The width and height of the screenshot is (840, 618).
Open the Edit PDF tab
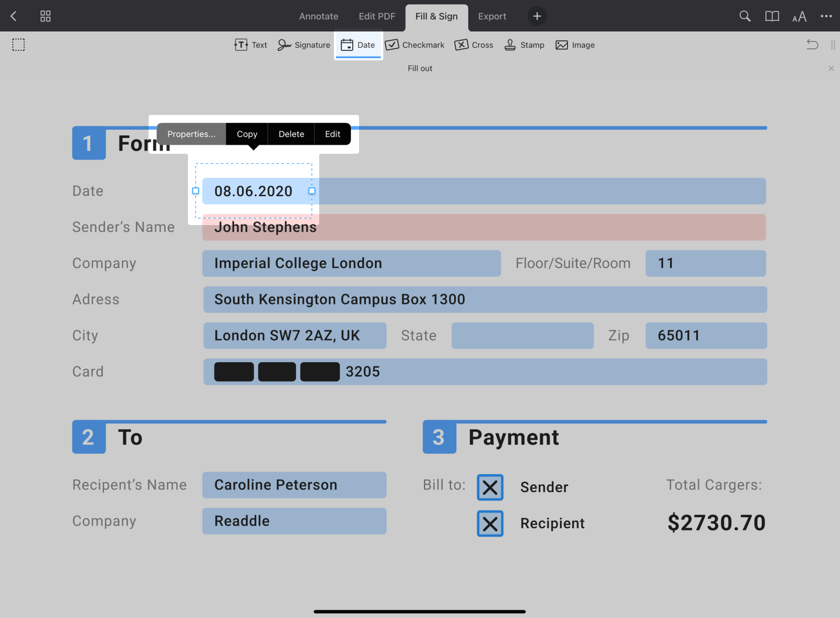[377, 16]
